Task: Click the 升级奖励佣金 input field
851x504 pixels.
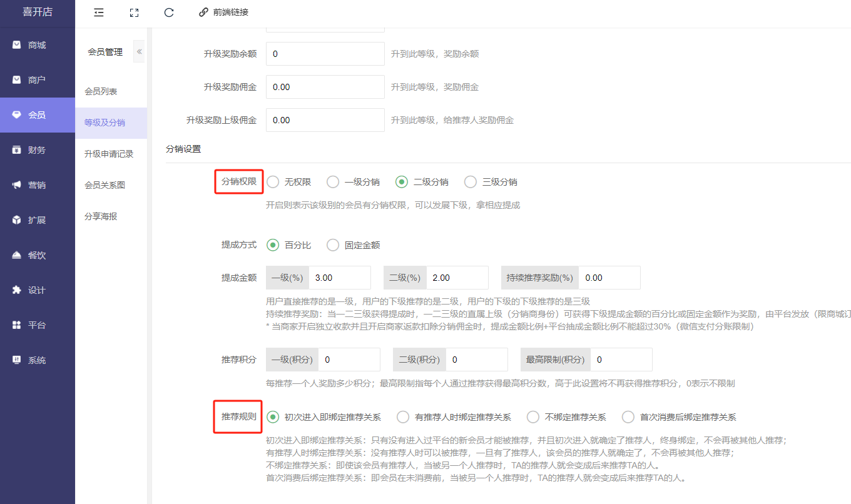Action: click(325, 87)
